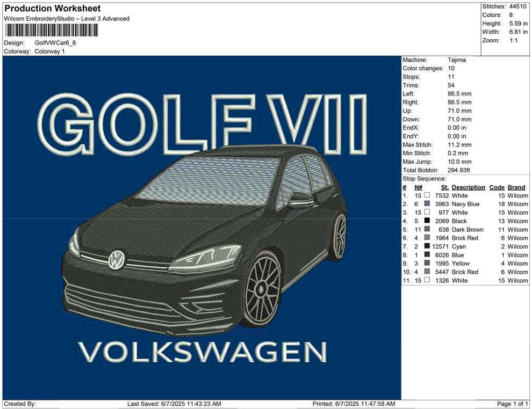Click the Printed timestamp
The image size is (532, 409).
click(x=354, y=404)
